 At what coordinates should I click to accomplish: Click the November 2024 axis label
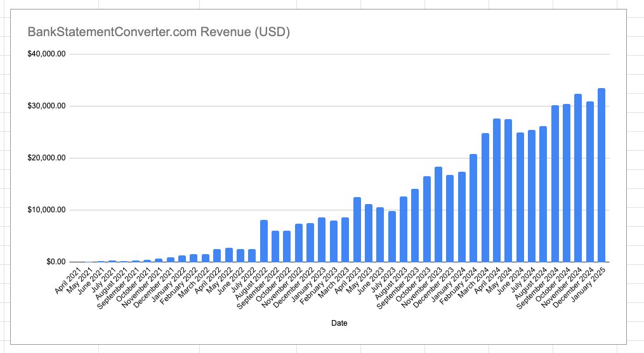(561, 288)
